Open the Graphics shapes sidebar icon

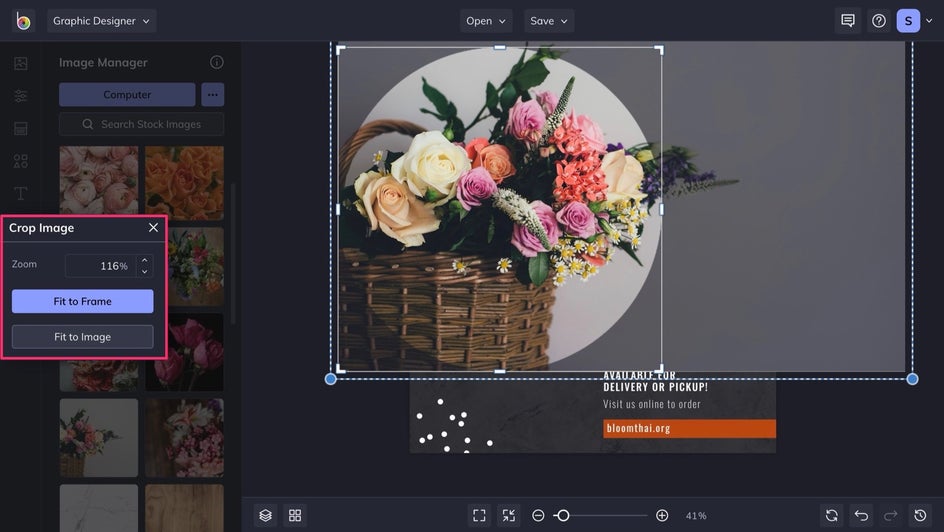point(20,161)
